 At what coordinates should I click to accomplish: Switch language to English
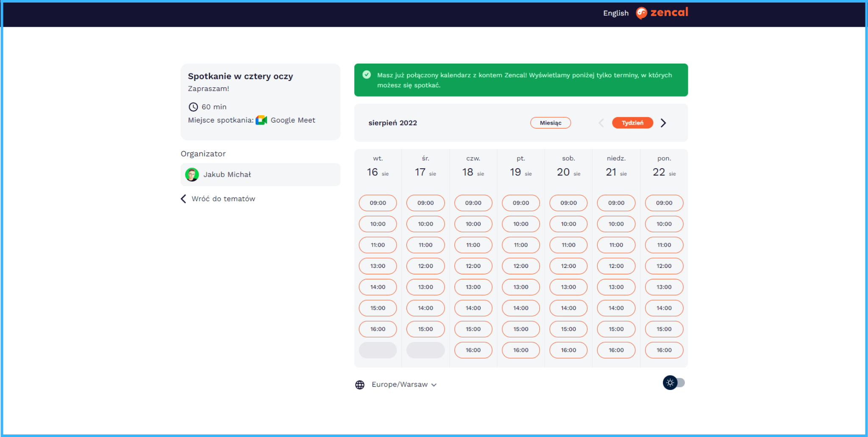(615, 13)
